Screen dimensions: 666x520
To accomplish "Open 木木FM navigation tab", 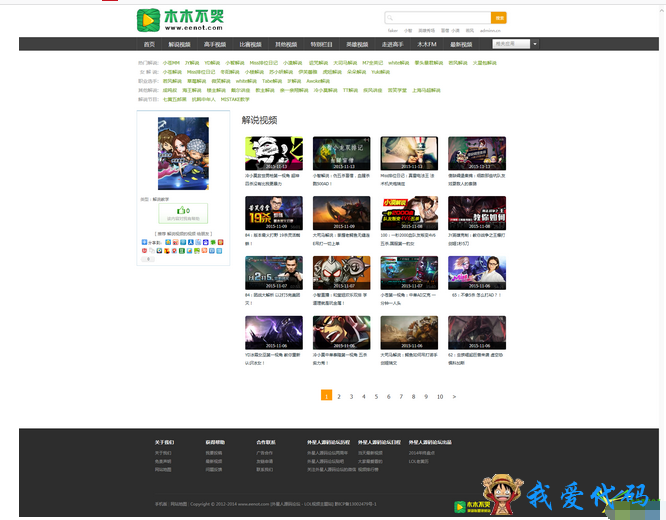I will [427, 44].
